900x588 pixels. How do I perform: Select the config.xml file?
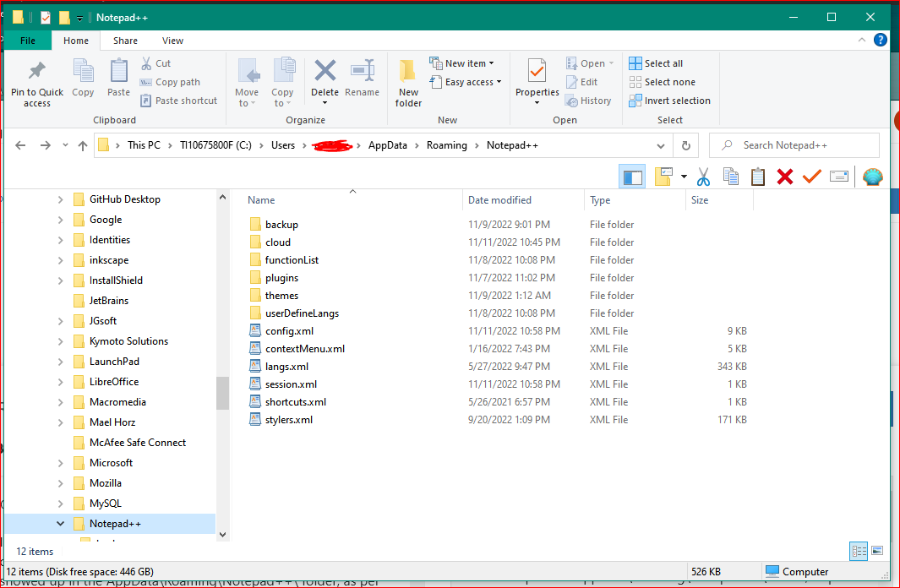click(289, 331)
